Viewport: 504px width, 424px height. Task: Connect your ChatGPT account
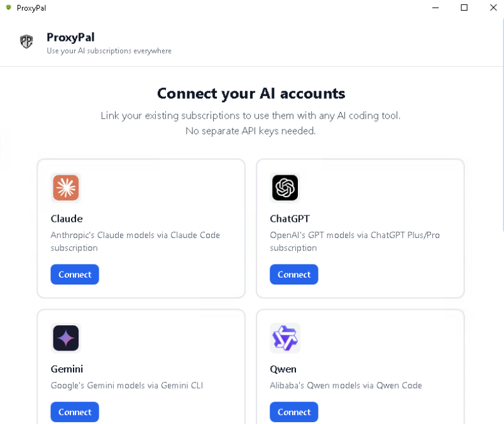click(x=293, y=275)
